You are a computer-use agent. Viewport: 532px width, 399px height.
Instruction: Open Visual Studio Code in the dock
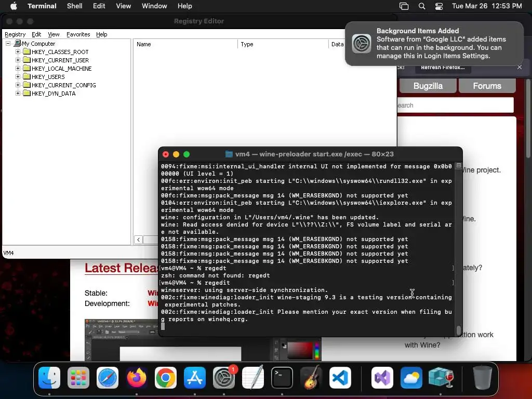[340, 378]
